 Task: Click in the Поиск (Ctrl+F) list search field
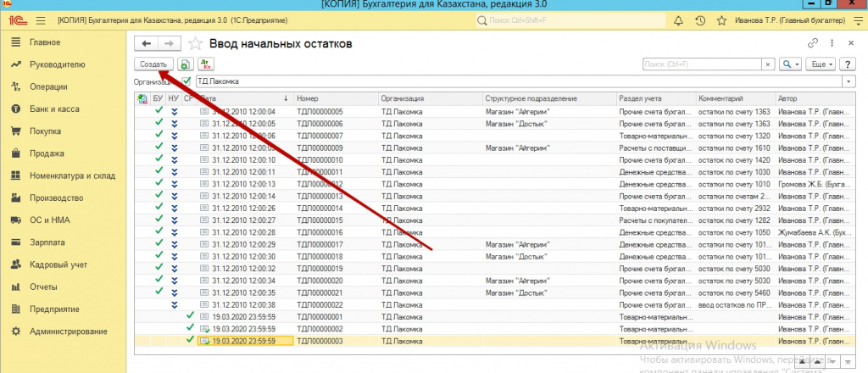pyautogui.click(x=702, y=64)
